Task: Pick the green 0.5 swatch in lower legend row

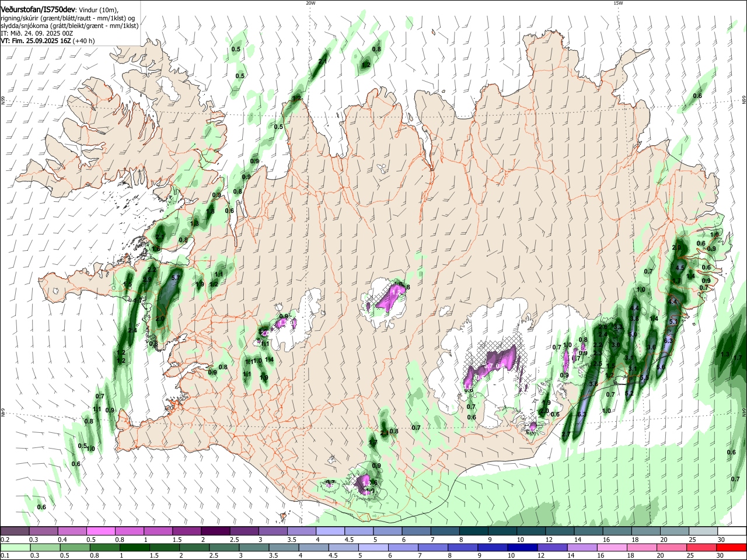Action: tap(75, 548)
